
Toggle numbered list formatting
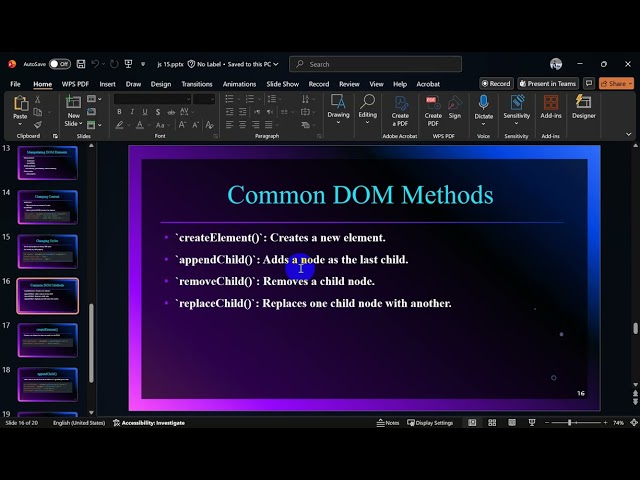point(249,99)
